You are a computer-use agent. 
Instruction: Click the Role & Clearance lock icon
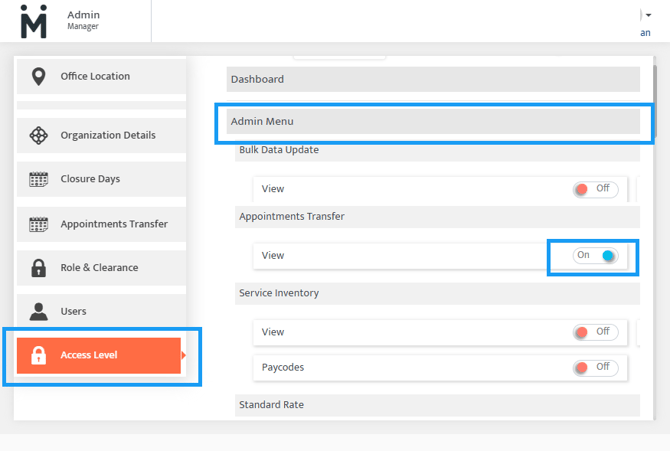[38, 268]
